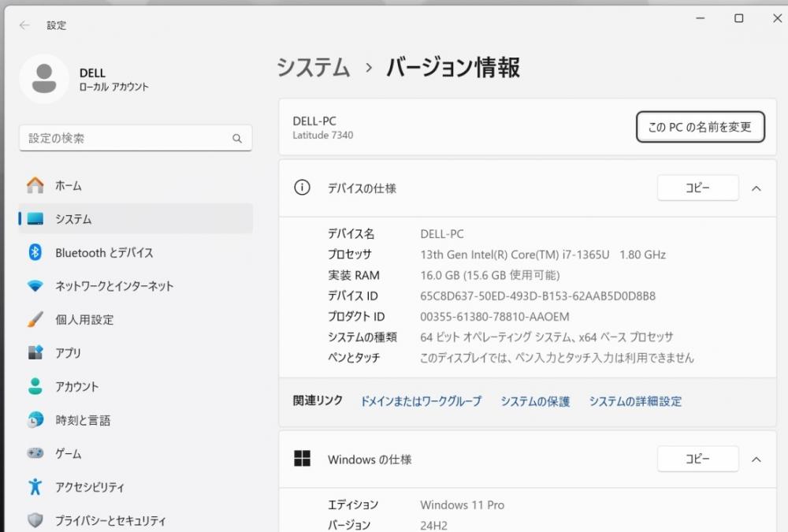
Task: Click この PC の名前を変更 button
Action: [x=700, y=127]
